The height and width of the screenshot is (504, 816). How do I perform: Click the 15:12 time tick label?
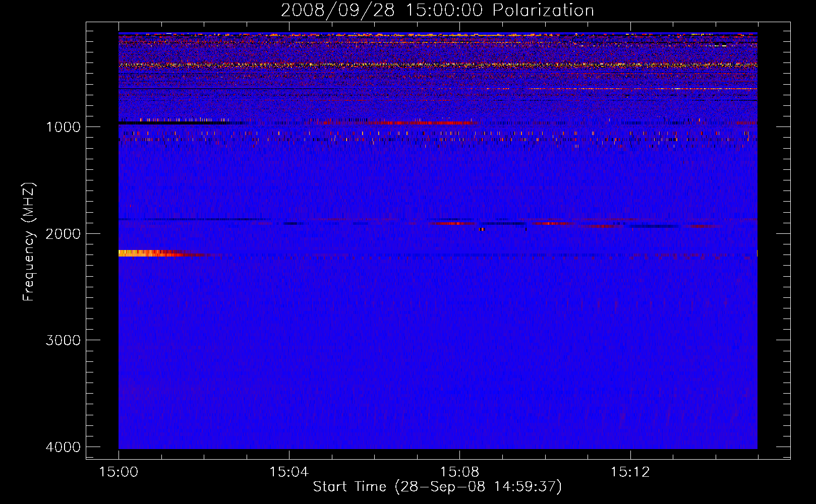(x=630, y=472)
